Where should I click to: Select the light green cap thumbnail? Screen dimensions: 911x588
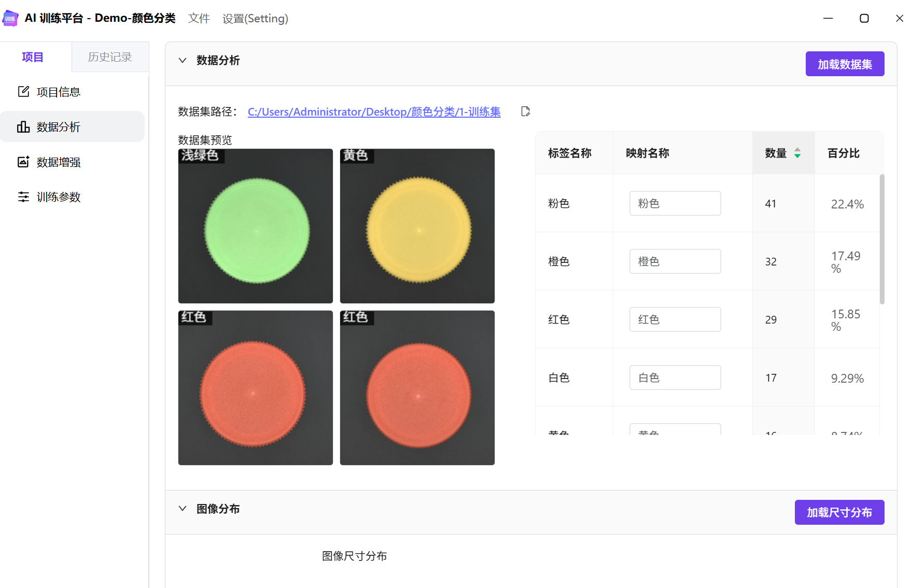(256, 226)
